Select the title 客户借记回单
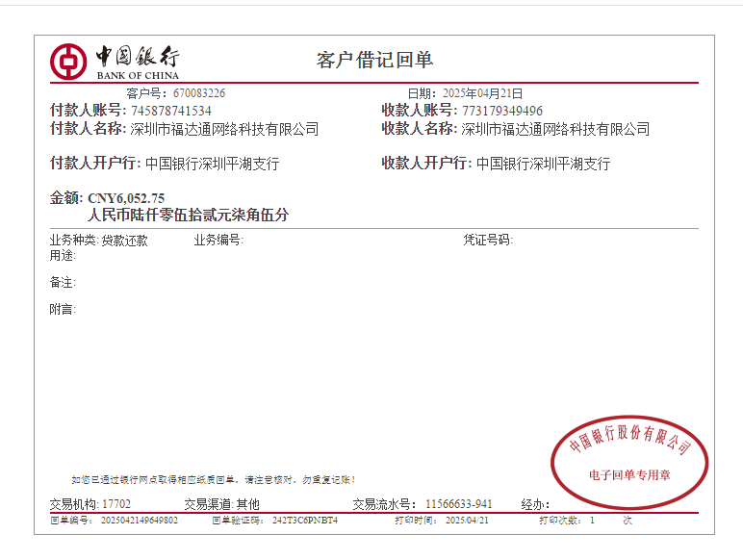The height and width of the screenshot is (560, 743). coord(374,61)
